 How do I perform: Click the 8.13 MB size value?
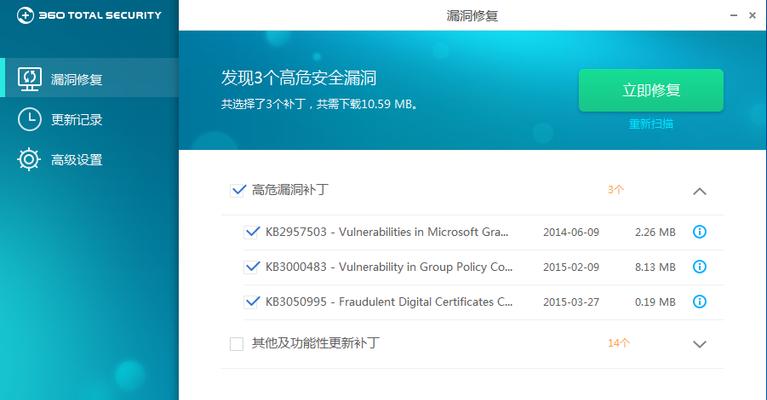pos(655,267)
